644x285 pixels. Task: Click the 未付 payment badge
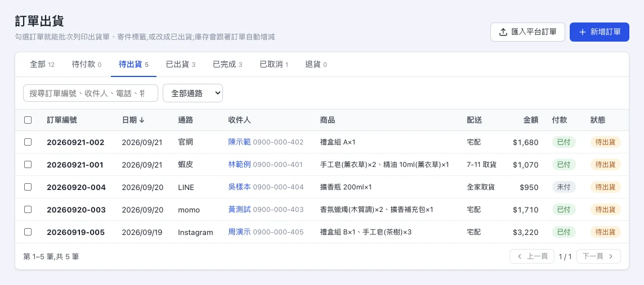[x=564, y=187]
